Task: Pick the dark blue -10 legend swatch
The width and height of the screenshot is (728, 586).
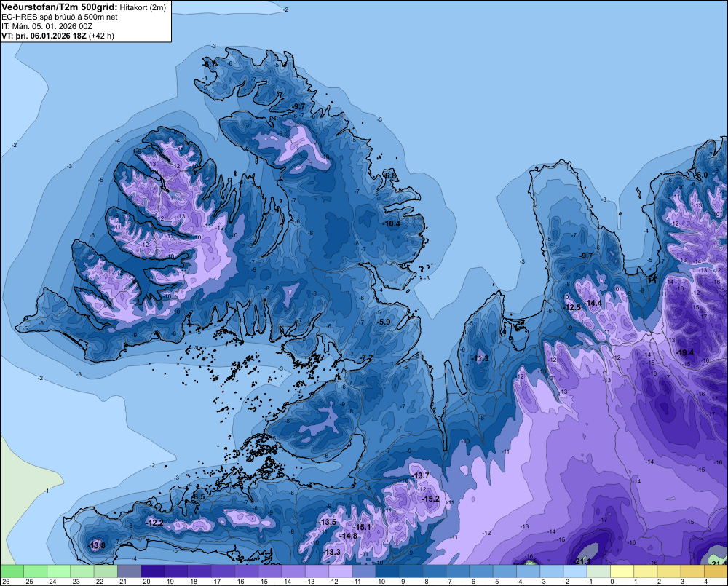Action: point(387,571)
